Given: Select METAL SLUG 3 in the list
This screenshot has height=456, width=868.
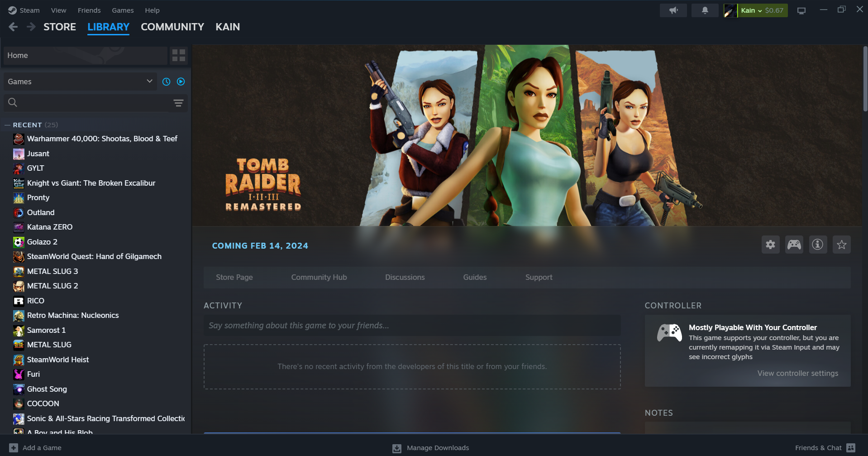Looking at the screenshot, I should pyautogui.click(x=52, y=272).
